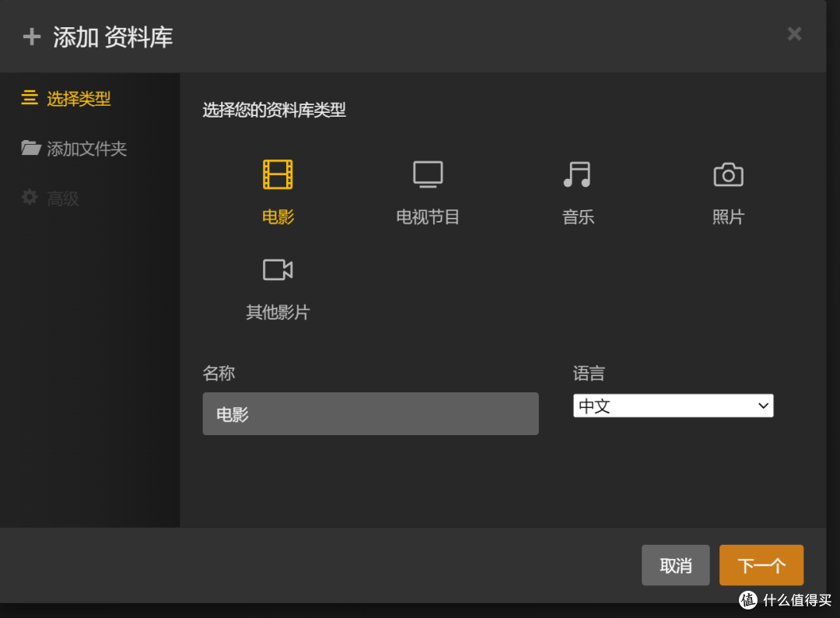
Task: Click the 取消 button
Action: tap(675, 565)
